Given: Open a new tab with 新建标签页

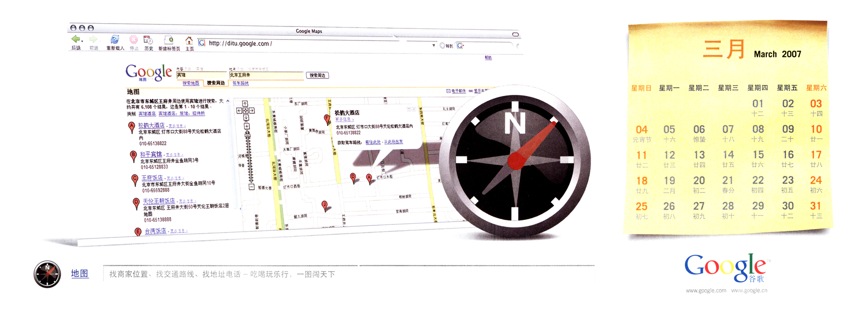Looking at the screenshot, I should click(169, 40).
